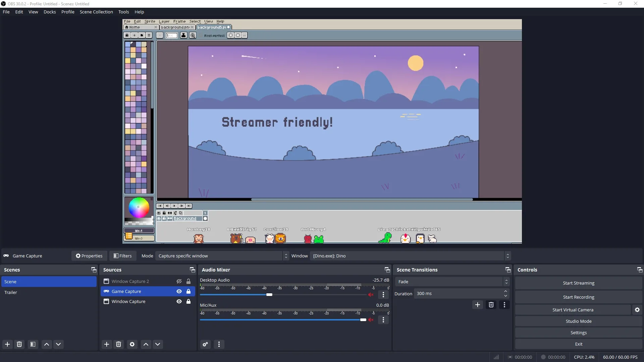The image size is (644, 362).
Task: Open advanced audio properties gear in Audio Mixer
Action: pos(205,344)
